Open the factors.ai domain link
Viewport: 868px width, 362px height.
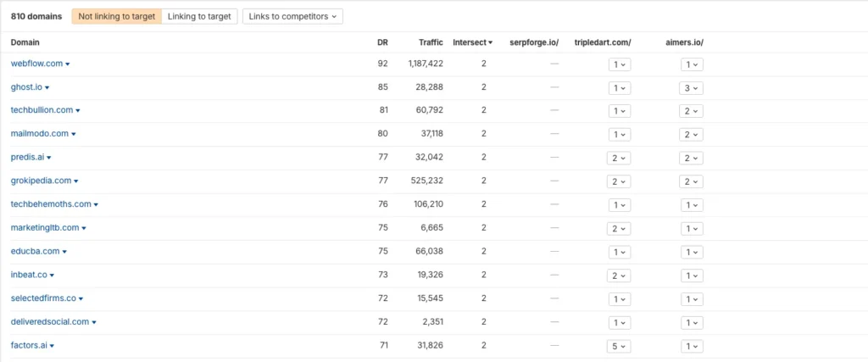29,345
